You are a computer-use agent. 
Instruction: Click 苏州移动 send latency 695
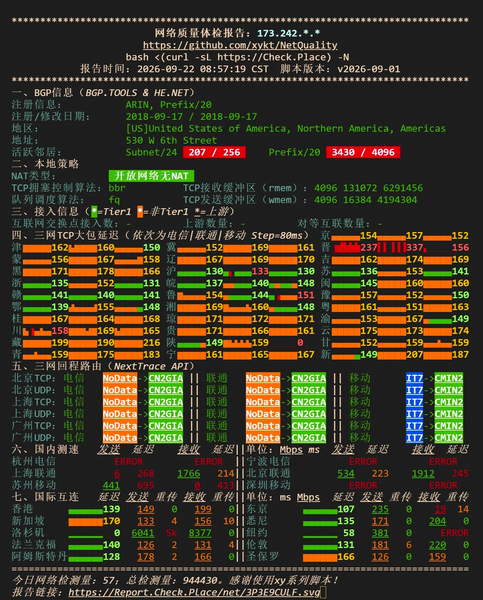click(146, 485)
